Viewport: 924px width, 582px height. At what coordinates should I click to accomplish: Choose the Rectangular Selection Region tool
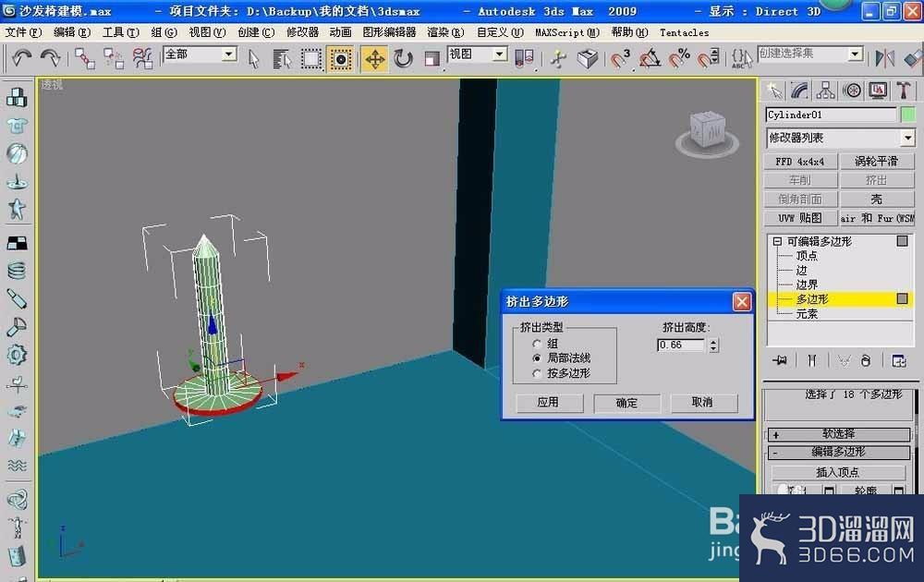pos(311,59)
